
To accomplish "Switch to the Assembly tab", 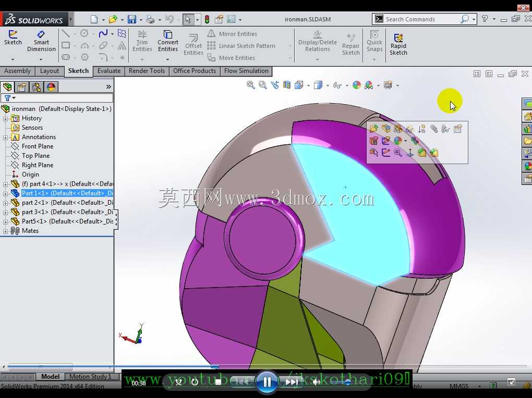I will point(17,71).
